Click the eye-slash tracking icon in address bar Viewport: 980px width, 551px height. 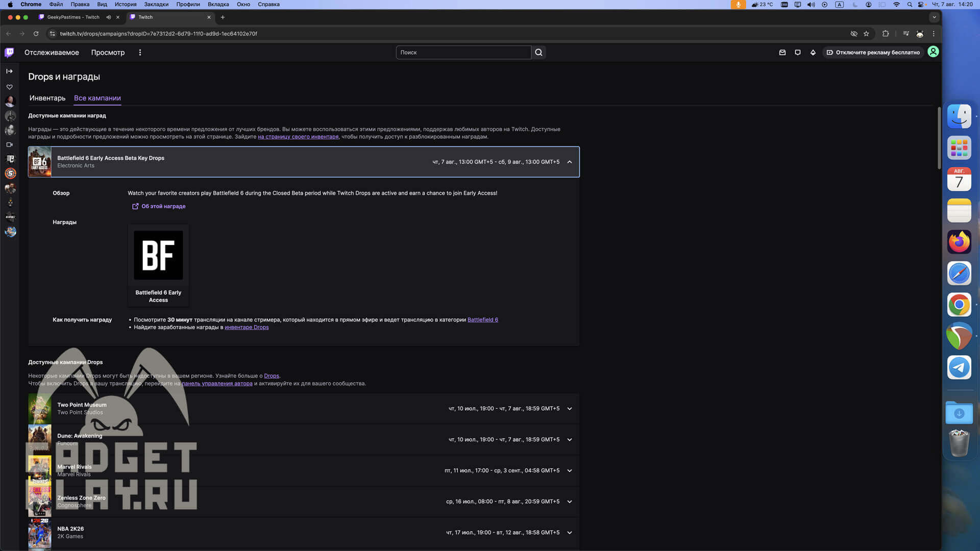point(854,34)
